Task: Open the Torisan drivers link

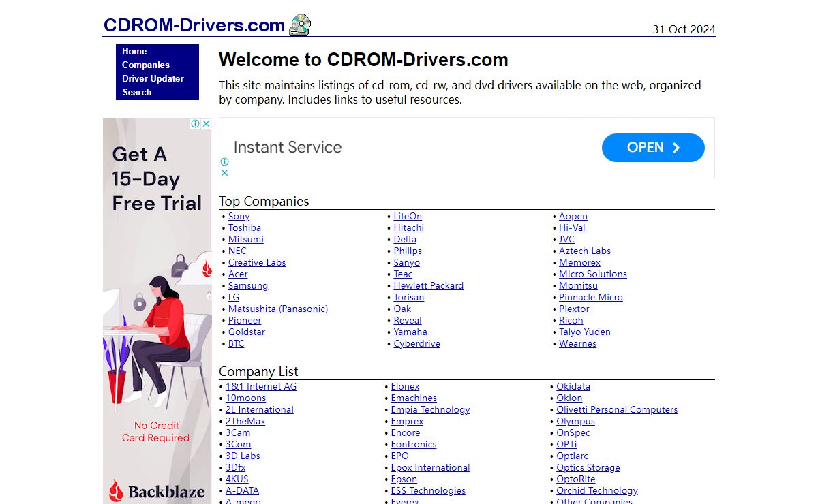Action: (x=409, y=297)
